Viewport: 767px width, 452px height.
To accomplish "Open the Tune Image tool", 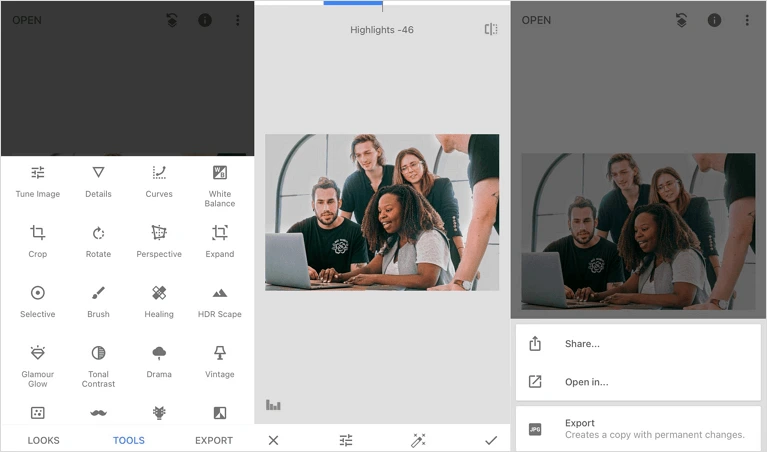I will [x=38, y=181].
